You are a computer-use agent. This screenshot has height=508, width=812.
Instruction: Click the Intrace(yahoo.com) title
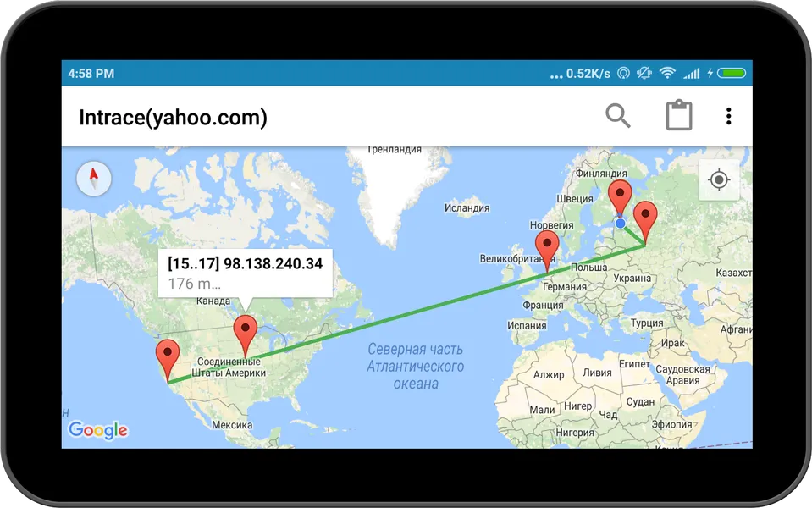coord(173,118)
